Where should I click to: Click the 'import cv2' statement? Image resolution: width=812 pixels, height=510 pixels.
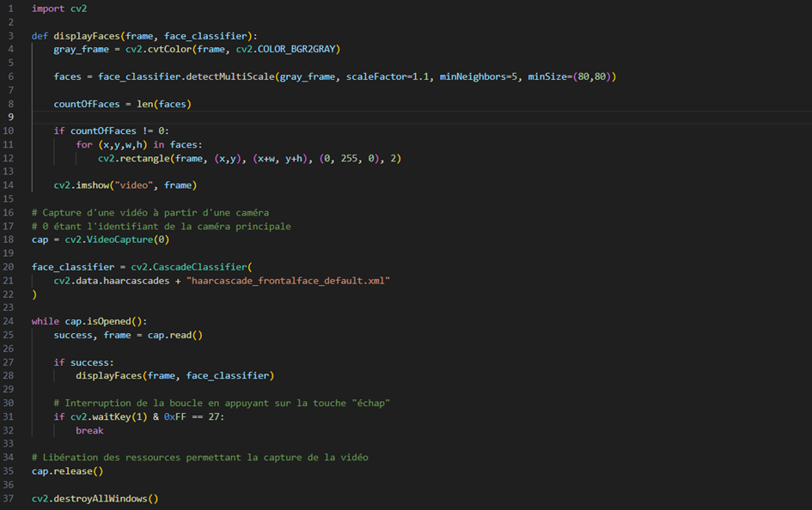coord(59,9)
